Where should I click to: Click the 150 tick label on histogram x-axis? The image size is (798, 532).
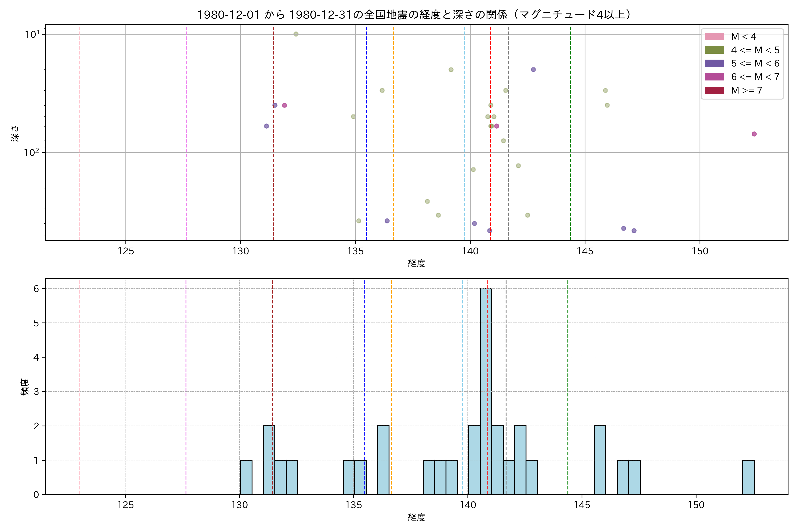[696, 505]
